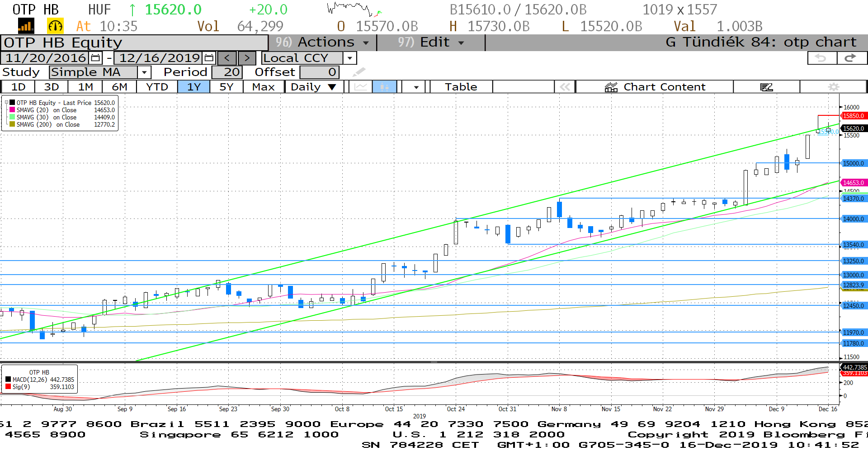Click the undo arrow button
Screen dimensions: 868x470
tap(822, 58)
